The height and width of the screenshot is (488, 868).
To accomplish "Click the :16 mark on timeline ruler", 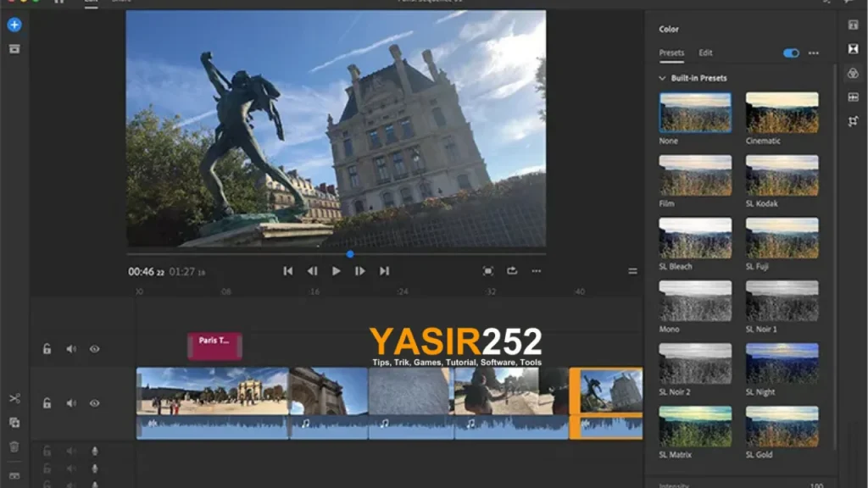I will point(314,291).
